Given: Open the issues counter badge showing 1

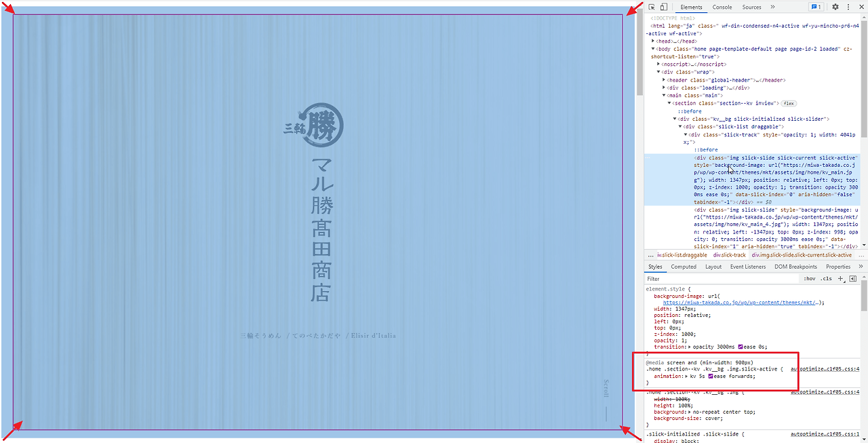Looking at the screenshot, I should (x=816, y=7).
